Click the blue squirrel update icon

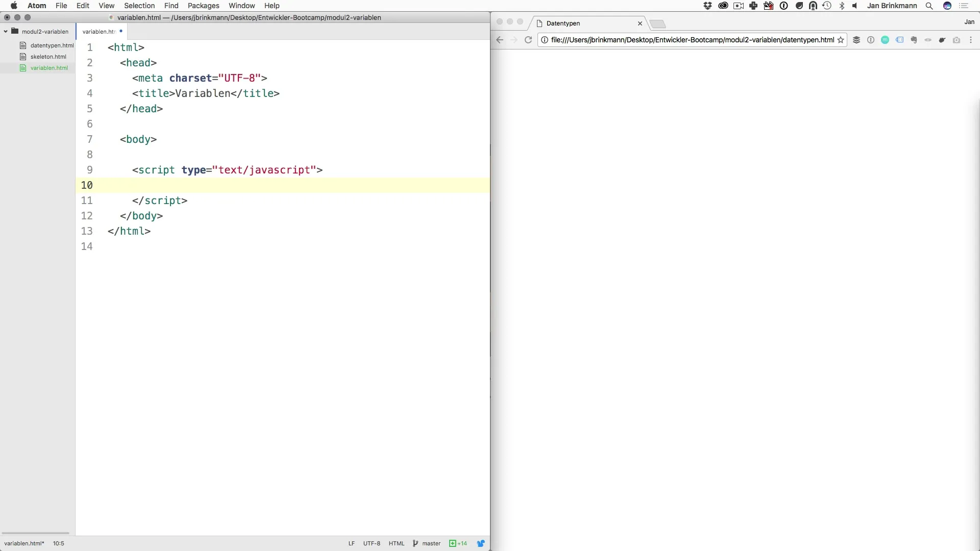click(481, 543)
